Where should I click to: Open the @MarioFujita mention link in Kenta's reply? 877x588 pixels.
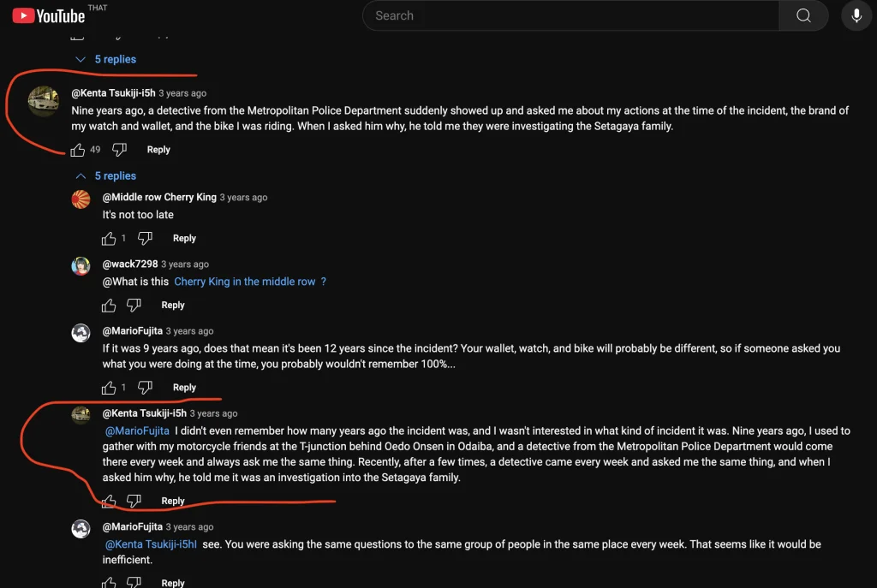click(137, 431)
